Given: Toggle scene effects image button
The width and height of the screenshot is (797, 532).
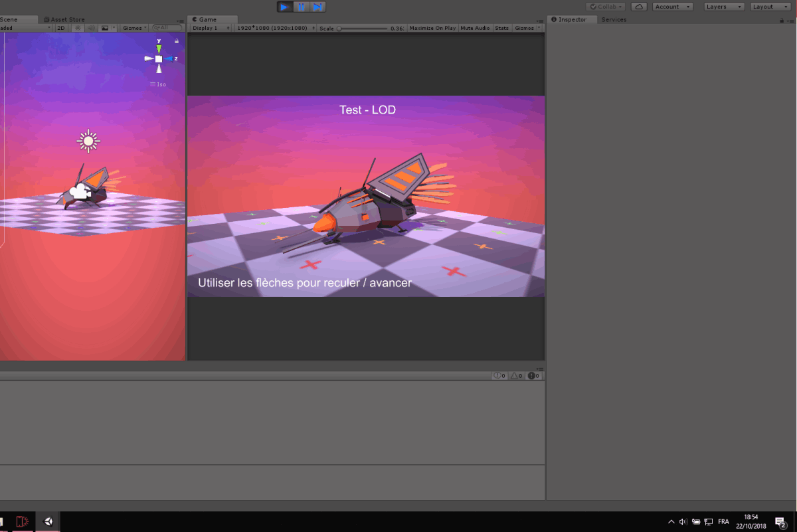Looking at the screenshot, I should pyautogui.click(x=104, y=28).
